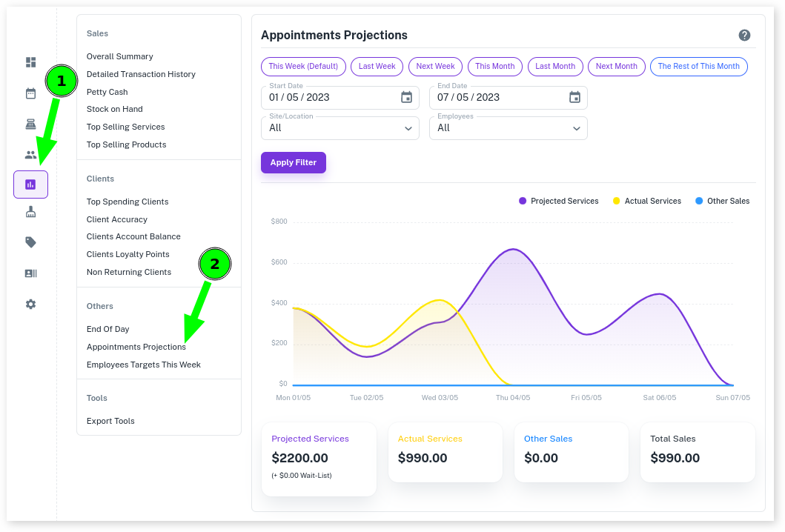This screenshot has width=785, height=532.
Task: Open the End Date date picker
Action: [x=574, y=97]
